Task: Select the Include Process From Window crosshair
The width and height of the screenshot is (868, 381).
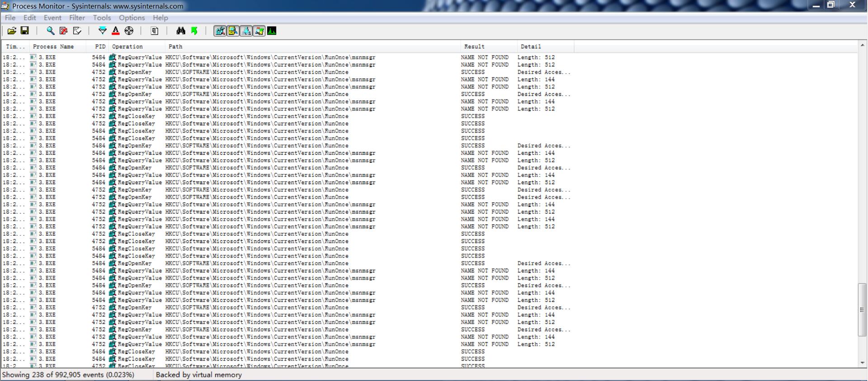Action: pyautogui.click(x=129, y=31)
